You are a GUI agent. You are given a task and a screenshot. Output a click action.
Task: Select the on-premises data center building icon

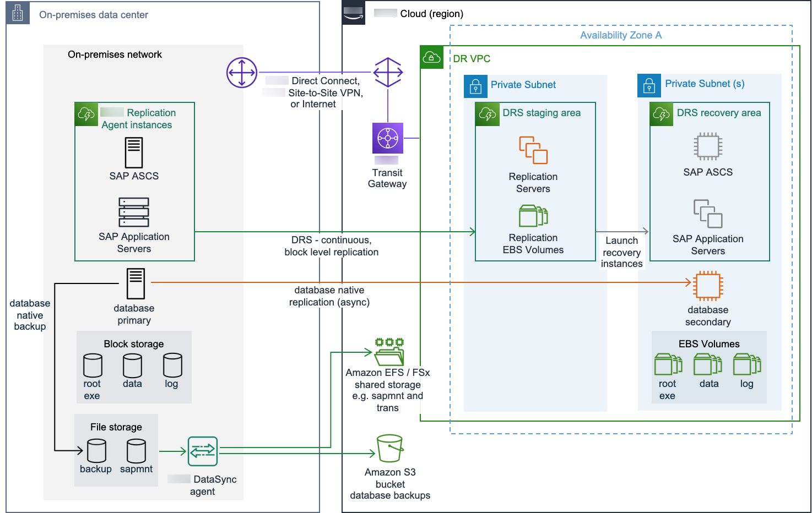[18, 13]
